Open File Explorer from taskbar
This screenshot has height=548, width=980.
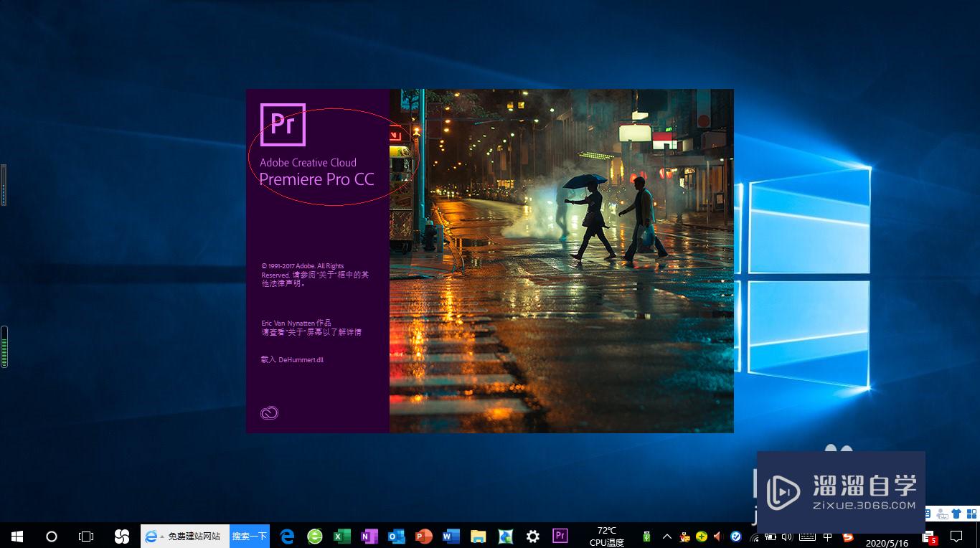pos(479,536)
